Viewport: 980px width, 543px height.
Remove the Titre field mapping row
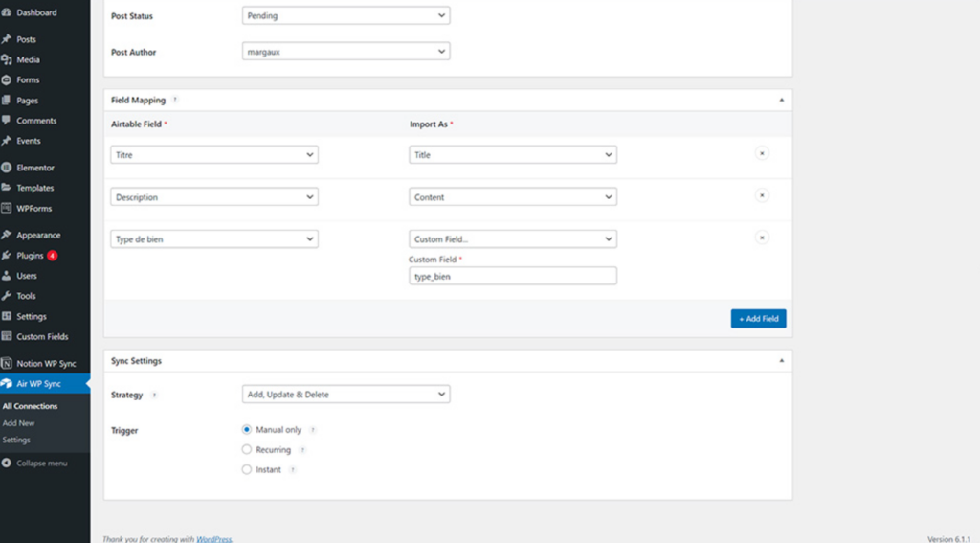point(762,153)
